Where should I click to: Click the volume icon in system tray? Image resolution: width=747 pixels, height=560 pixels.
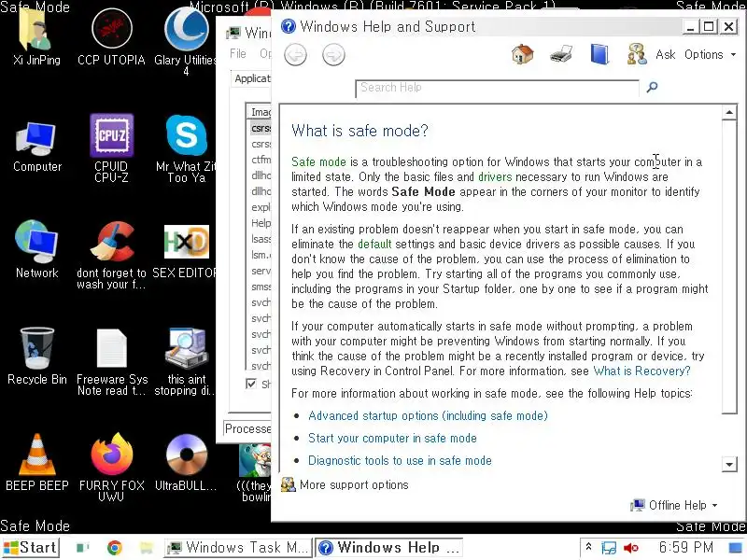(x=631, y=548)
